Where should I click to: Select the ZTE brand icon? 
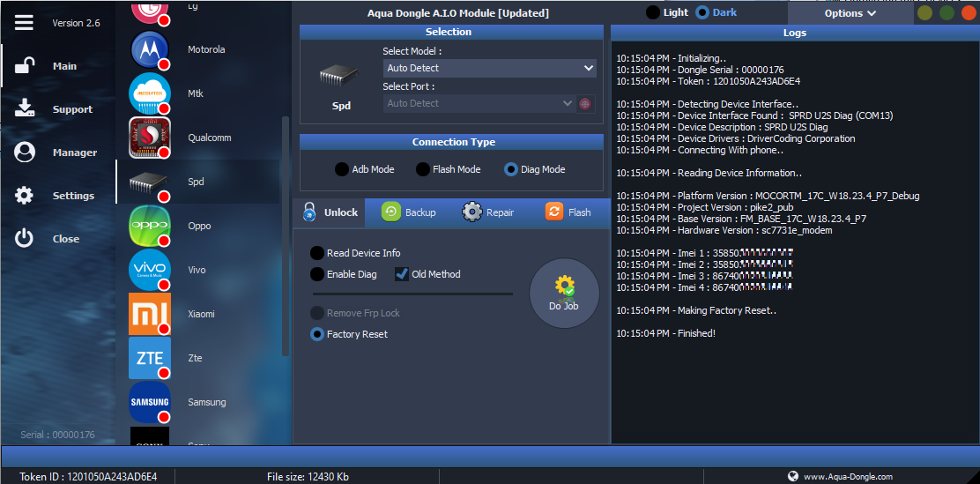150,358
